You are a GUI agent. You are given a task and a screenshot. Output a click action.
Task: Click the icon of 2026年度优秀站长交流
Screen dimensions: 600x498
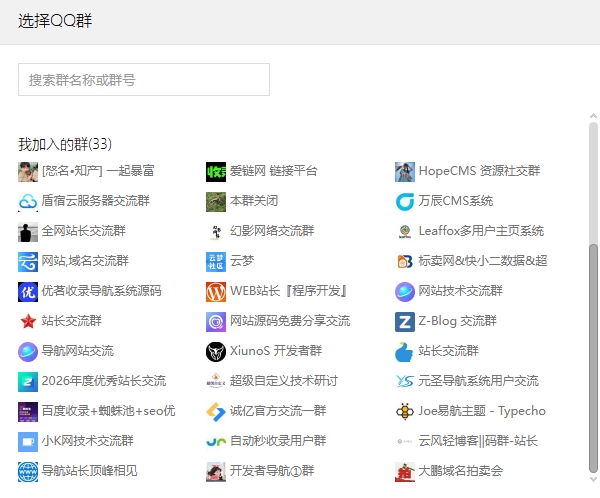[28, 382]
